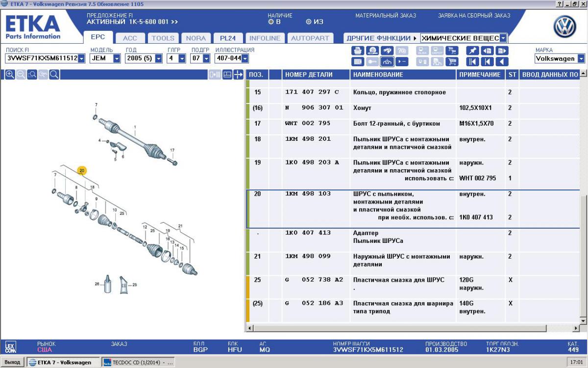The width and height of the screenshot is (588, 368).
Task: Open the ГЛГР main group dropdown
Action: pos(182,59)
